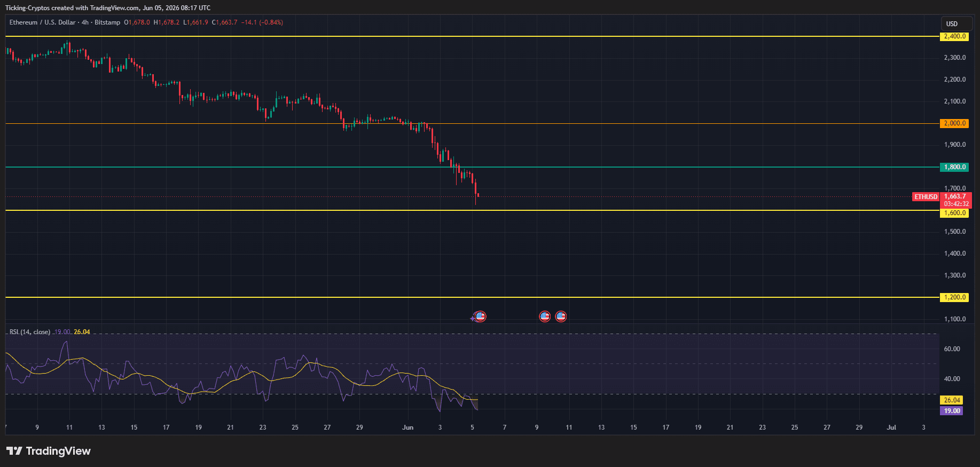Image resolution: width=980 pixels, height=467 pixels.
Task: Click the current price label 1,663.7
Action: tap(955, 196)
